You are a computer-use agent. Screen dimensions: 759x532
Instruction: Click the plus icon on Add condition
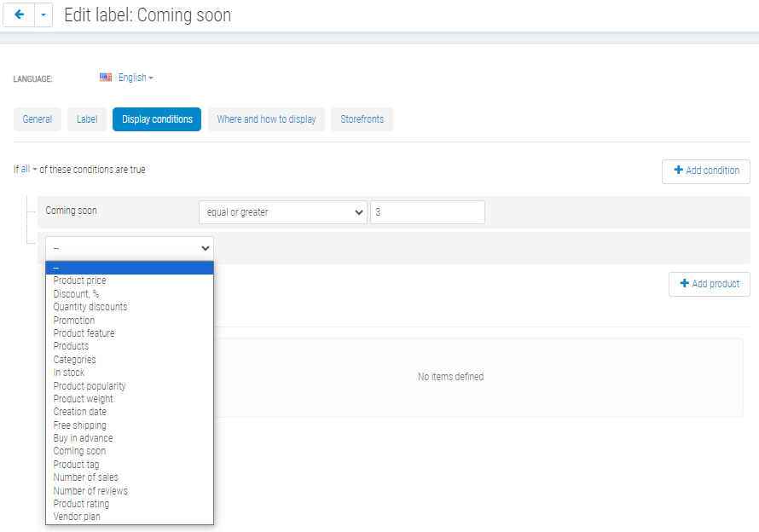679,170
